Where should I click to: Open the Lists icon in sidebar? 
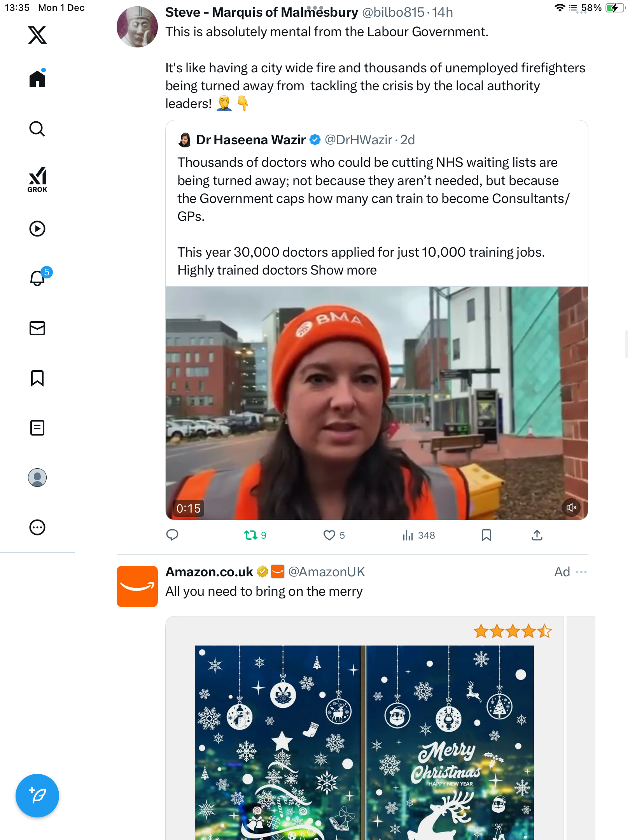click(x=37, y=428)
